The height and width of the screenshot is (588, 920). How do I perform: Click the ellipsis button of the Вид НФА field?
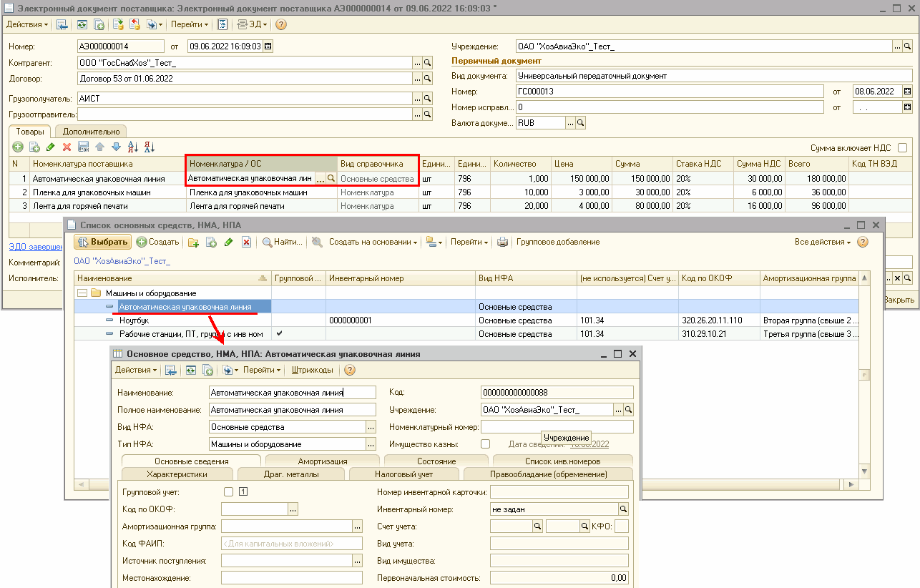pyautogui.click(x=371, y=427)
